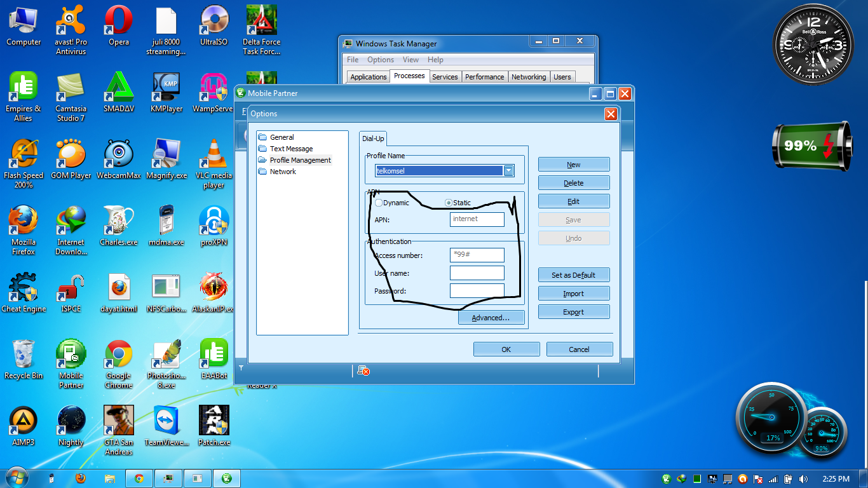Open the TeamViewer desktop icon
Screen dimensions: 868x488
166,427
